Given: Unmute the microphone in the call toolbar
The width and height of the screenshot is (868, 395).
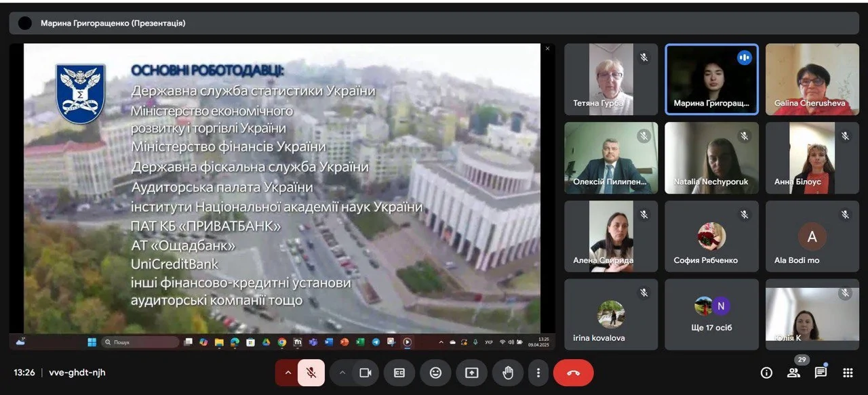Looking at the screenshot, I should 311,373.
